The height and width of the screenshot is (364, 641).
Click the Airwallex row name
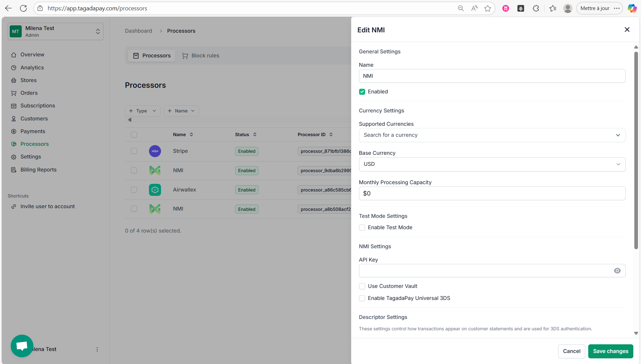[184, 190]
